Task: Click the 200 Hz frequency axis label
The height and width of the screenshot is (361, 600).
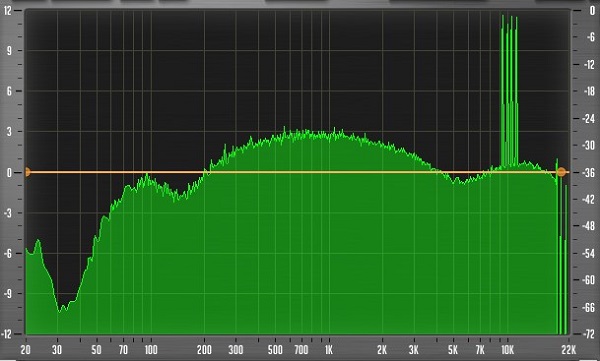Action: [204, 350]
